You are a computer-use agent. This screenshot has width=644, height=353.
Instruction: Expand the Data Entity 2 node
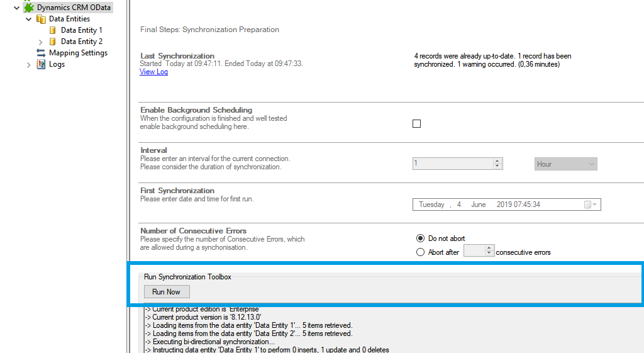click(x=41, y=42)
